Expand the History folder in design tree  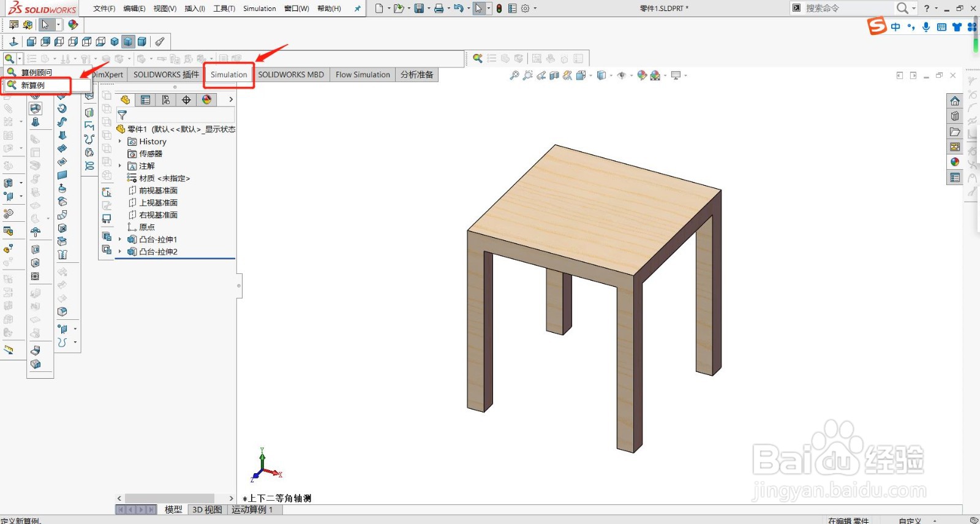point(120,142)
